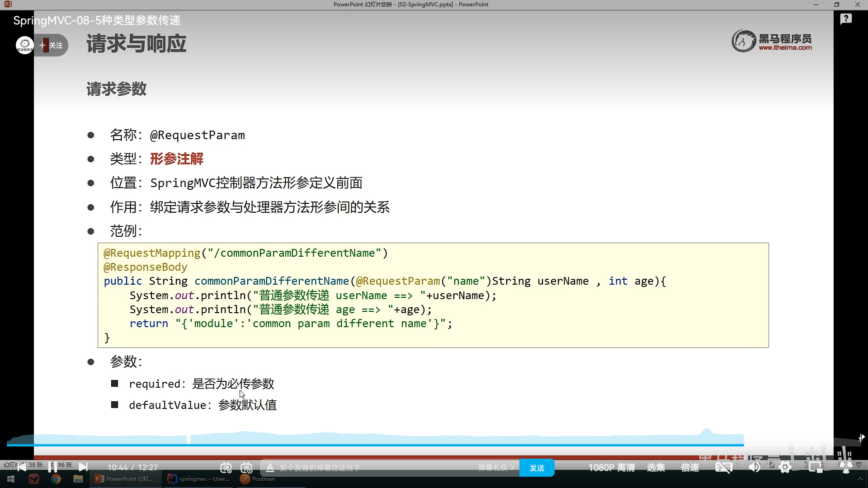Pause the video playback
The height and width of the screenshot is (488, 868).
52,467
